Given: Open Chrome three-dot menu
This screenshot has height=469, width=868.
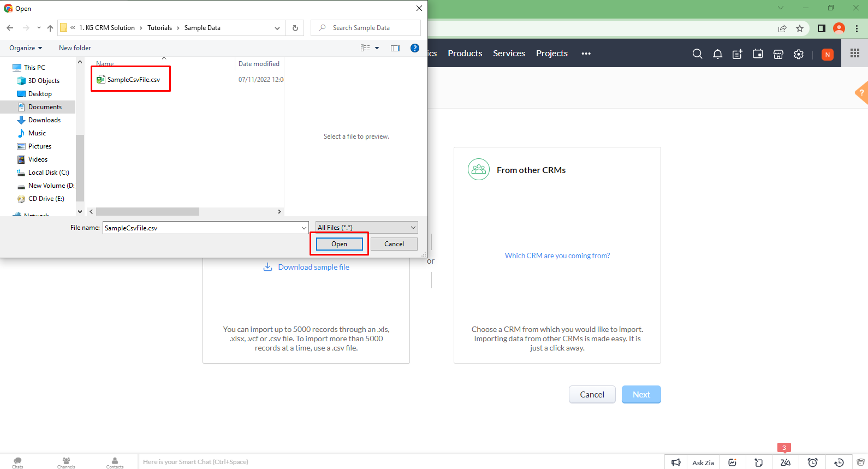Looking at the screenshot, I should (857, 28).
